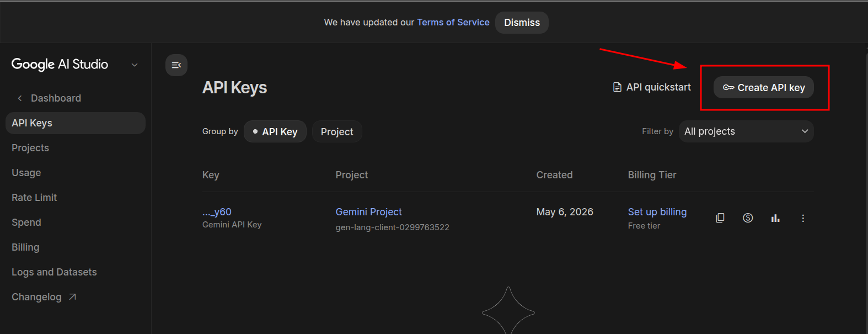This screenshot has width=868, height=334.
Task: Open Logs and Datasets in the sidebar
Action: [x=54, y=272]
